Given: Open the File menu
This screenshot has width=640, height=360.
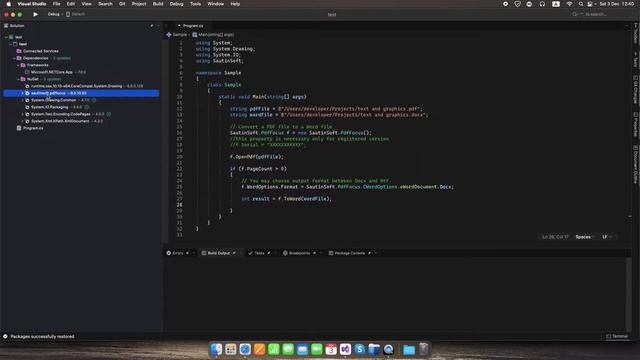Looking at the screenshot, I should [x=56, y=4].
